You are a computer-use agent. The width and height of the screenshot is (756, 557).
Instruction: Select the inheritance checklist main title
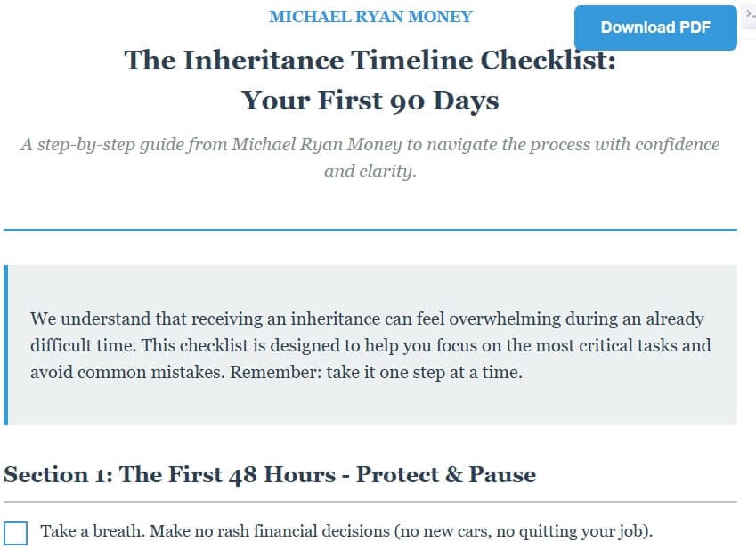(370, 61)
